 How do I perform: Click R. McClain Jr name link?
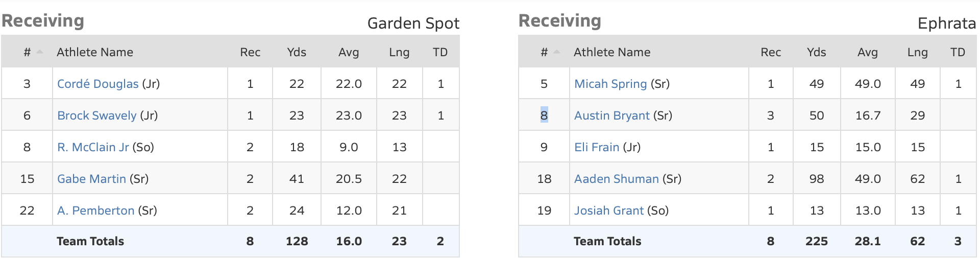point(93,147)
